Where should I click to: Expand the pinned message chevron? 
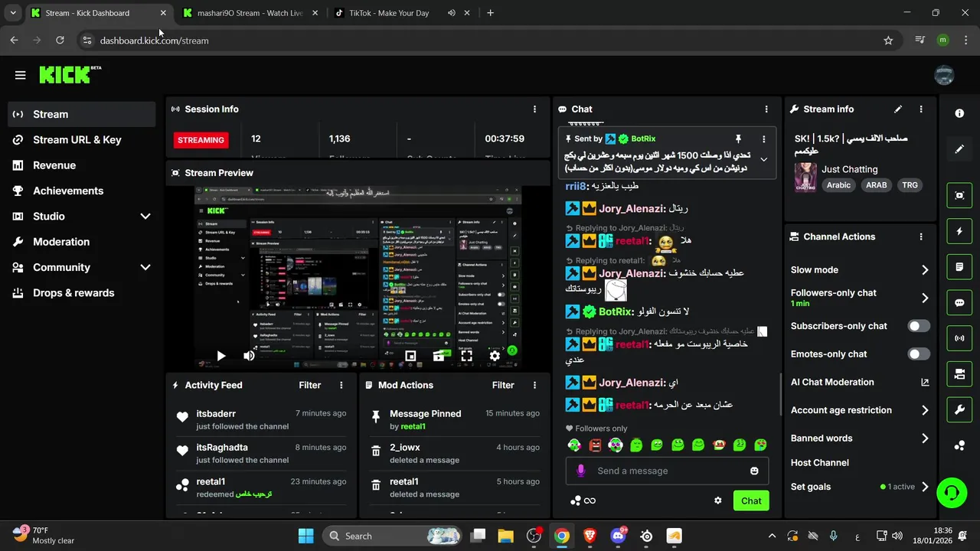(763, 160)
